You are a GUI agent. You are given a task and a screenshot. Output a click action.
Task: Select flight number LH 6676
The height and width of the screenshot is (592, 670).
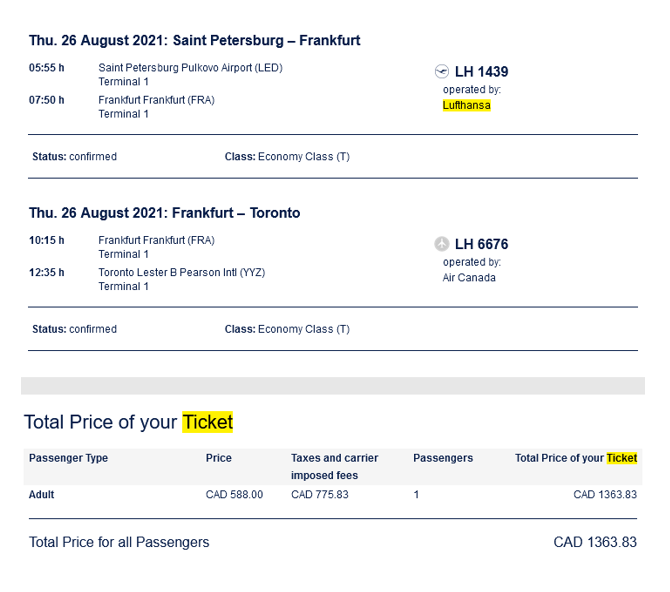click(x=481, y=244)
